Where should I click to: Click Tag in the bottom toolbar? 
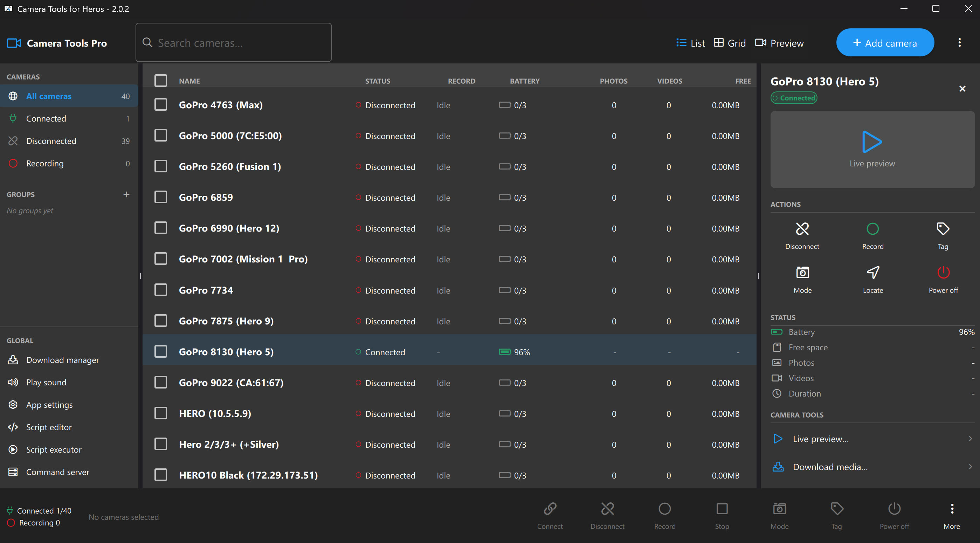(837, 516)
